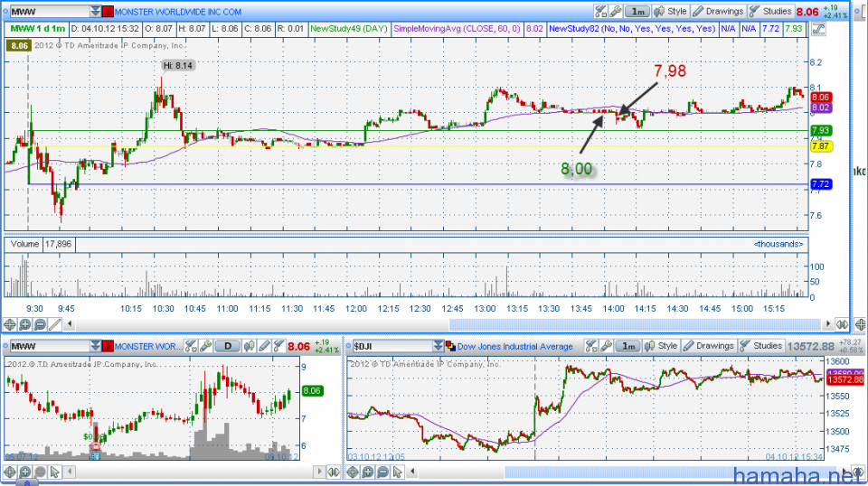Viewport: 868px width, 486px height.
Task: Click the Volume 17,896 label
Action: [x=41, y=244]
